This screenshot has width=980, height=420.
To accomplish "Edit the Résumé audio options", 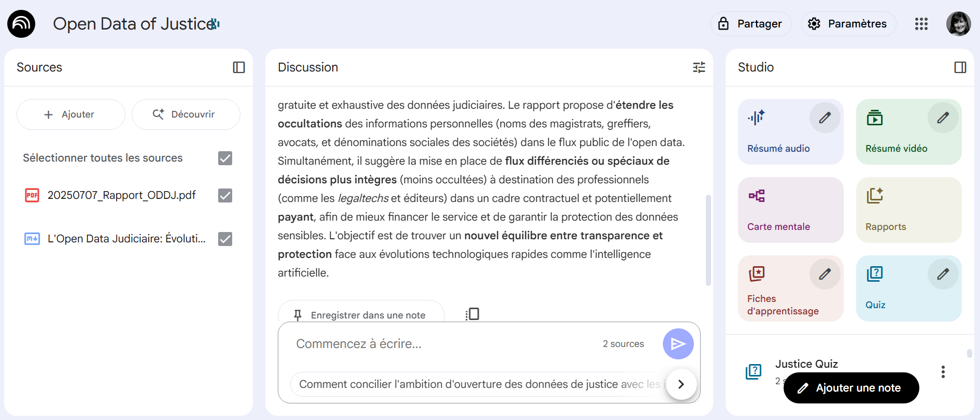I will [x=825, y=118].
